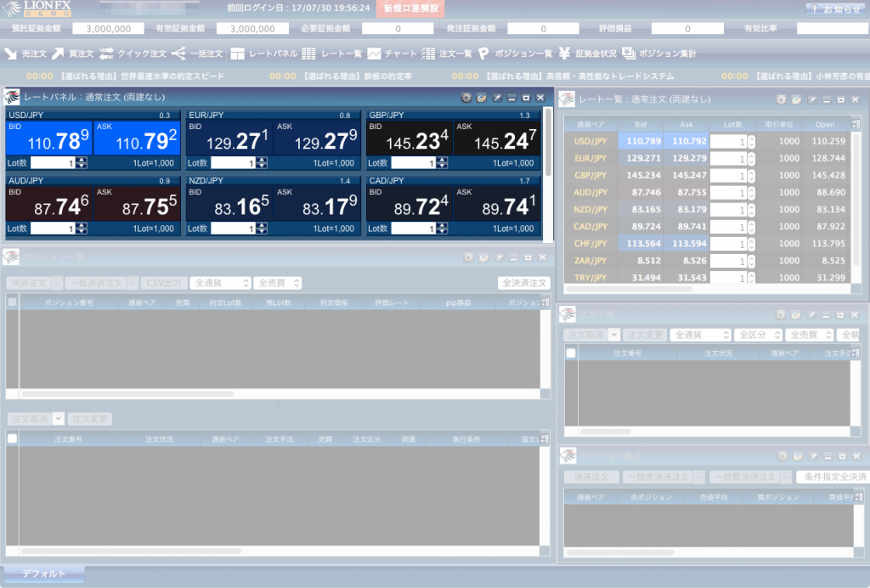Select ZAR/JPY row in レート一覧

(708, 261)
